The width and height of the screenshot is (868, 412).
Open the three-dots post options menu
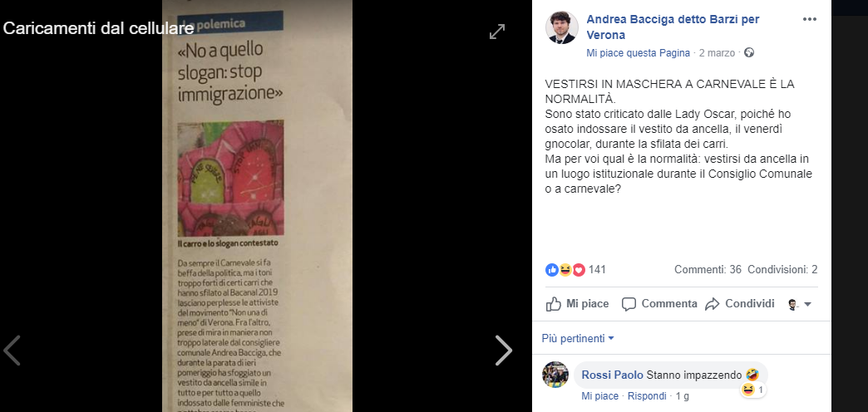(x=809, y=19)
